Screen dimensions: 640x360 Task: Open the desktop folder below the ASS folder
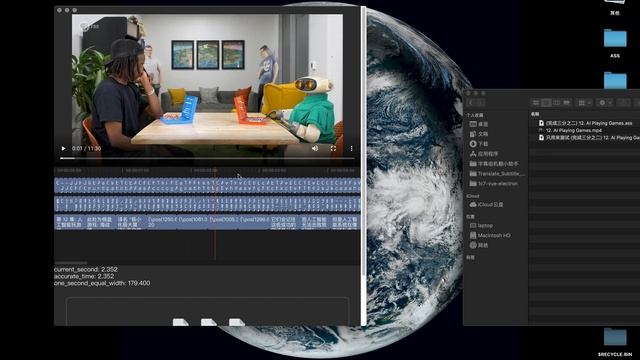click(615, 80)
